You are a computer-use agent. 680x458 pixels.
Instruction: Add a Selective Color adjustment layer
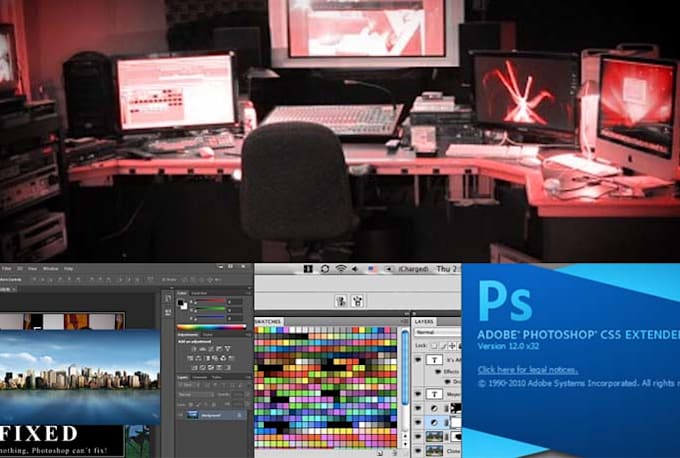219,368
